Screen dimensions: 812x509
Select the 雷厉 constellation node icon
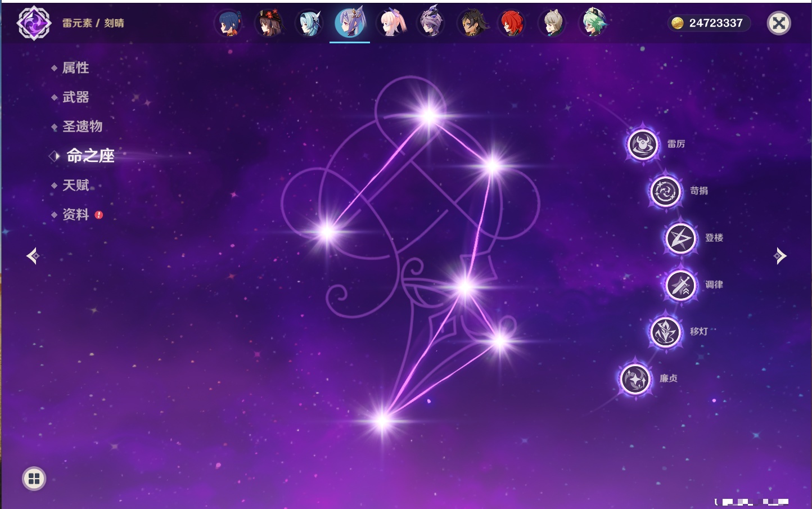tap(642, 145)
